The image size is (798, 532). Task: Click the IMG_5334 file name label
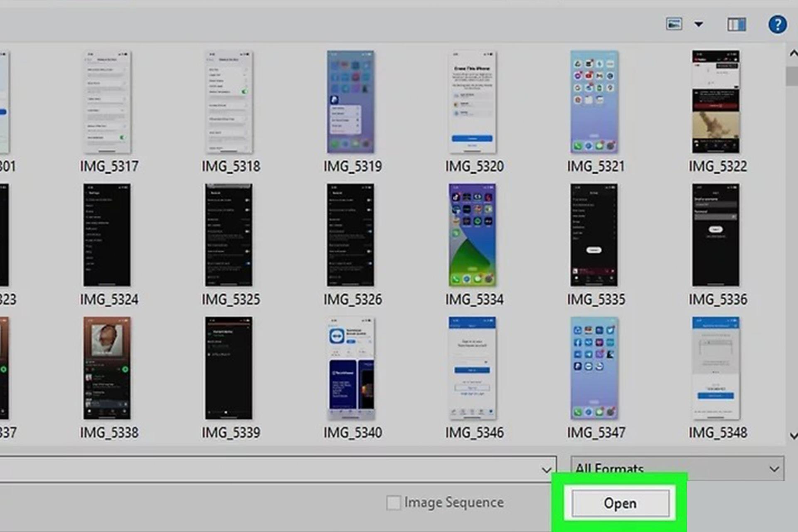coord(475,299)
